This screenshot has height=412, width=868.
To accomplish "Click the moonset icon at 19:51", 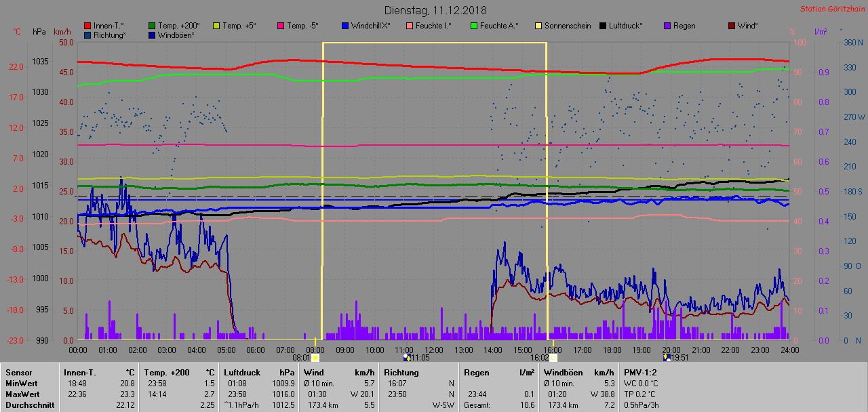I will pos(666,357).
